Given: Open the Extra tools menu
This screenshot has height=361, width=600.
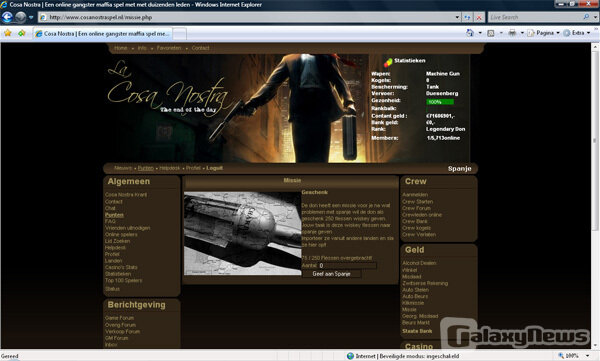Looking at the screenshot, I should tap(577, 33).
